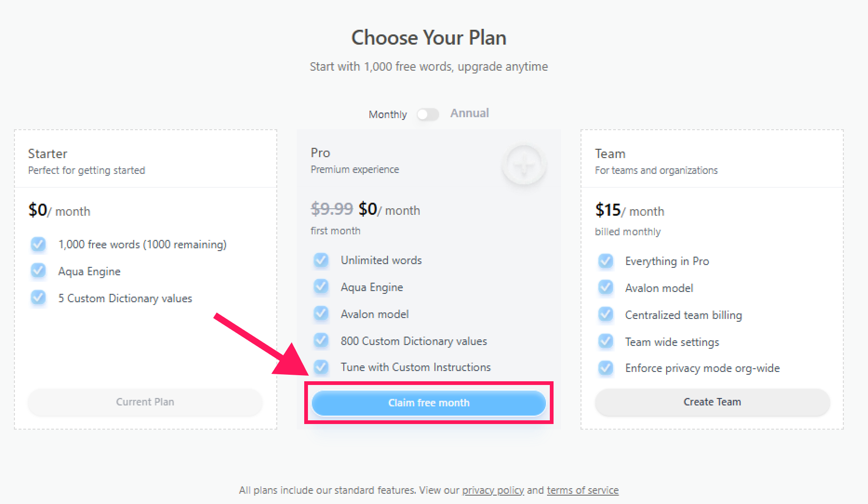Screen dimensions: 868x504
Task: Open the privacy policy link
Action: [x=493, y=490]
